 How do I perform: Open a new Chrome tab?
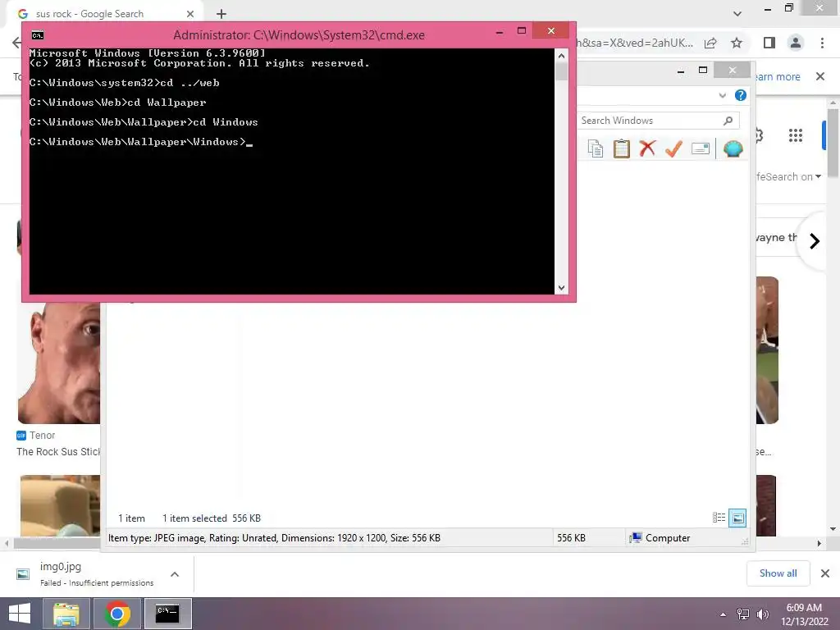coord(221,14)
